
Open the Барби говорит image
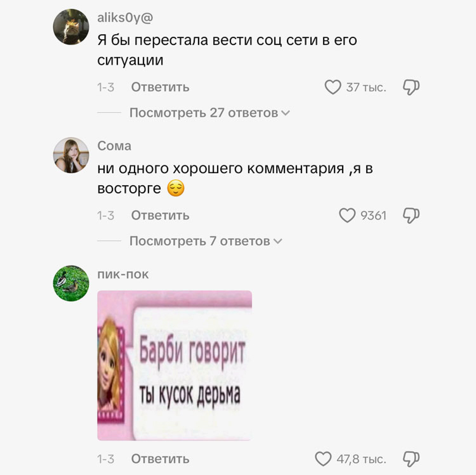pyautogui.click(x=175, y=366)
